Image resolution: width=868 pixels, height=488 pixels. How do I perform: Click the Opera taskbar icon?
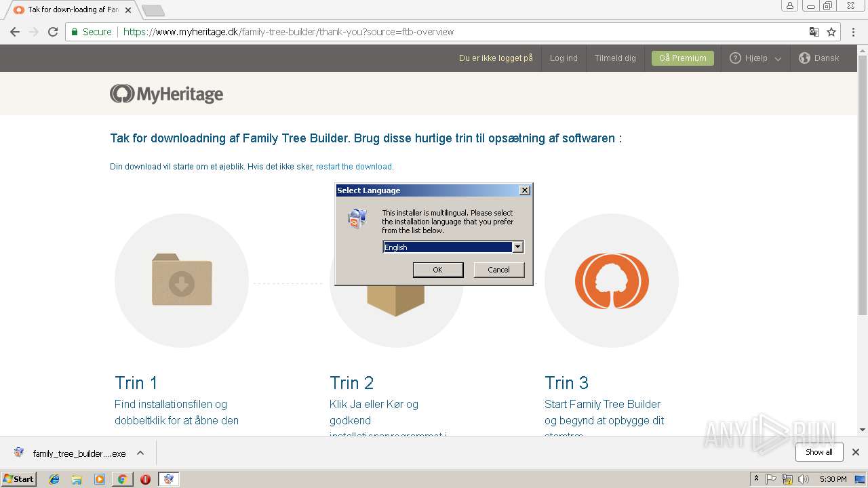pyautogui.click(x=145, y=479)
